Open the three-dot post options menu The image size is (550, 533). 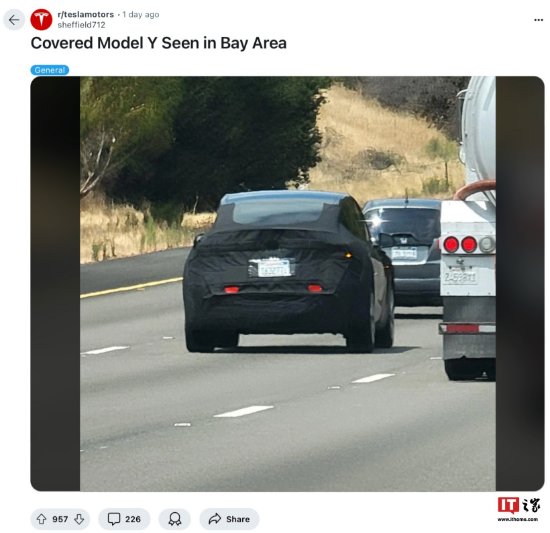[x=538, y=20]
